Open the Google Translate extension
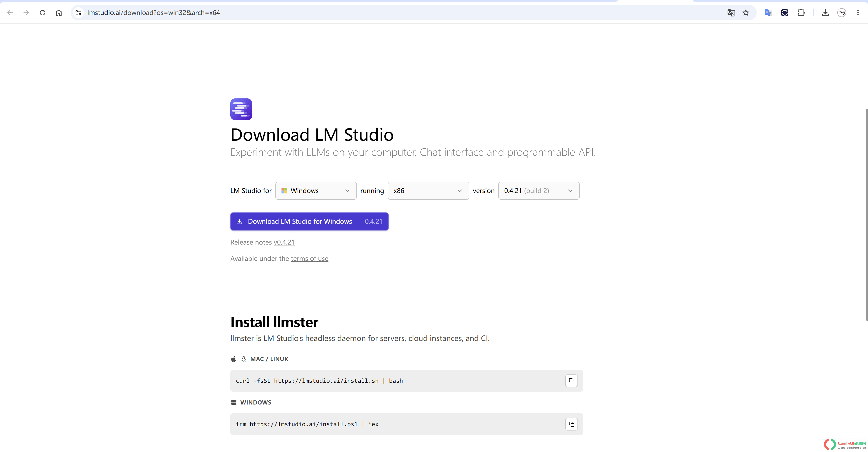Screen dimensions: 868x452 click(768, 13)
